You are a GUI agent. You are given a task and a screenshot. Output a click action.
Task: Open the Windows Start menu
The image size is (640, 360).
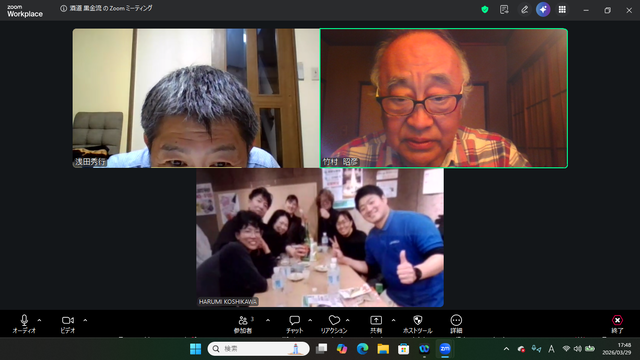tap(196, 349)
